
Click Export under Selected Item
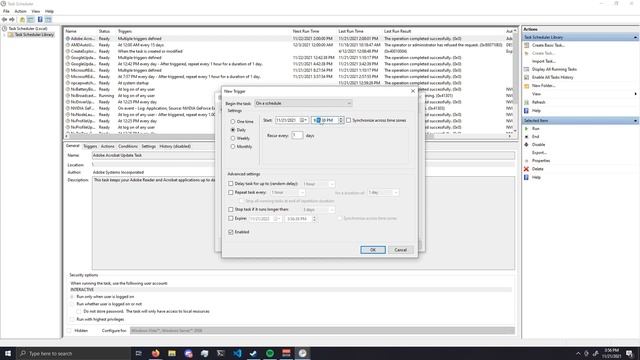(539, 153)
